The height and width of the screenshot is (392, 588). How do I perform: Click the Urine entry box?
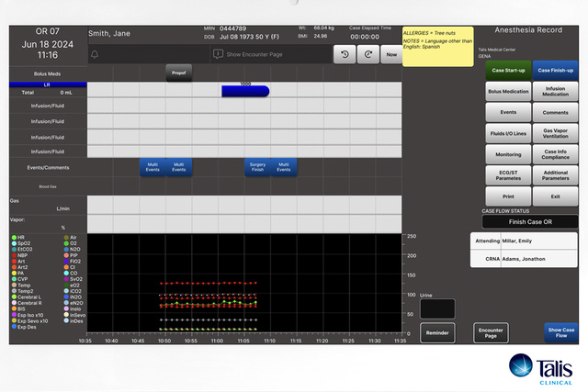pyautogui.click(x=437, y=308)
